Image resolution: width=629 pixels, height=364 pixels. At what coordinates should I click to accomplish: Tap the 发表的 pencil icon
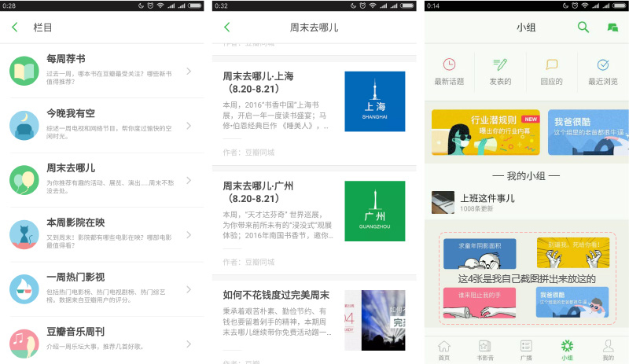[x=500, y=64]
